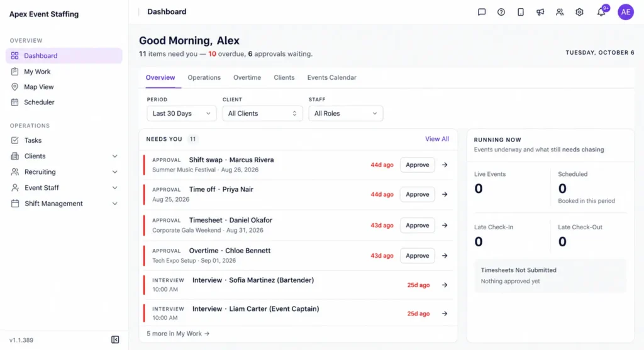Click View All in Needs You

tap(437, 139)
